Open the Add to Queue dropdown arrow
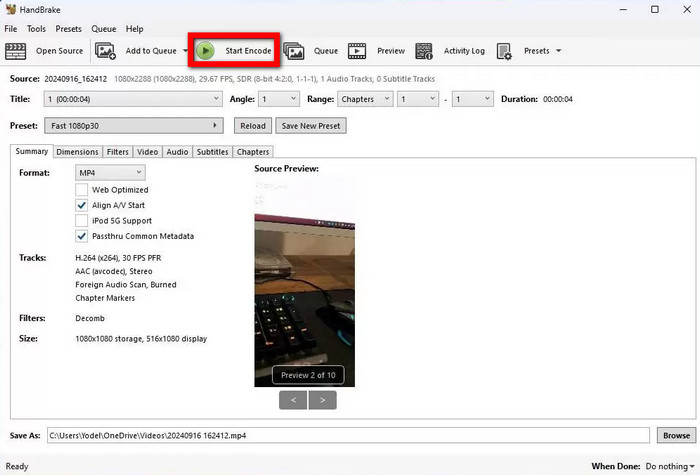Image resolution: width=700 pixels, height=475 pixels. coord(185,51)
